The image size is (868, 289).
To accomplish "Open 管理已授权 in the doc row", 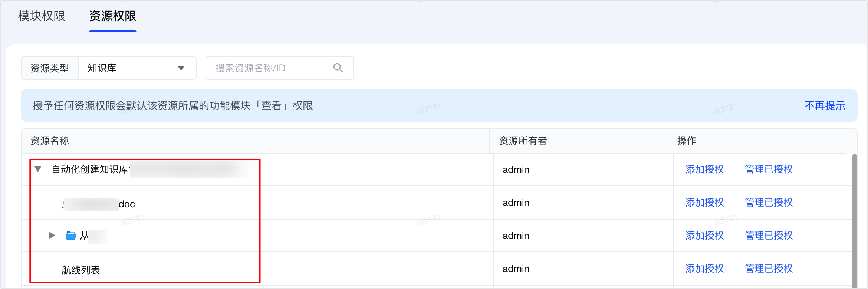I will point(769,202).
